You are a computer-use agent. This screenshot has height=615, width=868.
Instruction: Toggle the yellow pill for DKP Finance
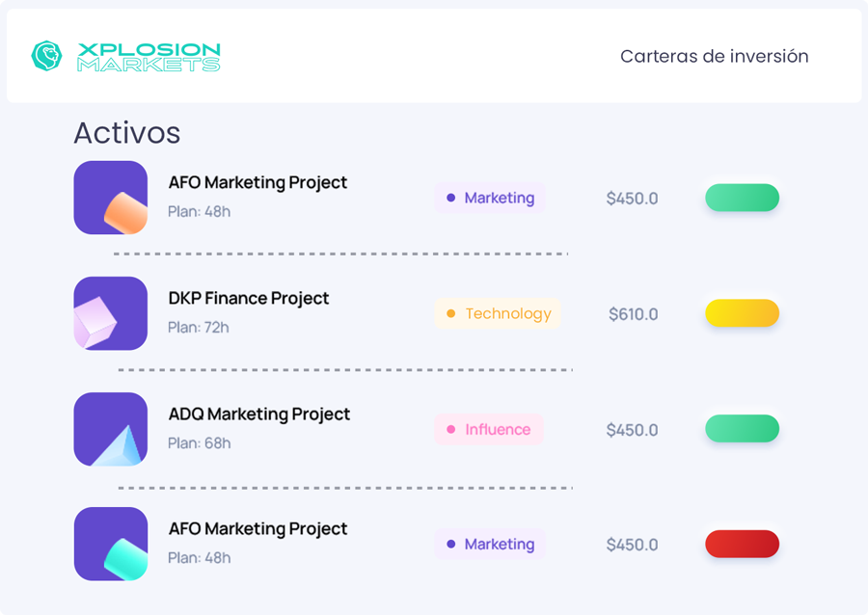click(x=742, y=313)
